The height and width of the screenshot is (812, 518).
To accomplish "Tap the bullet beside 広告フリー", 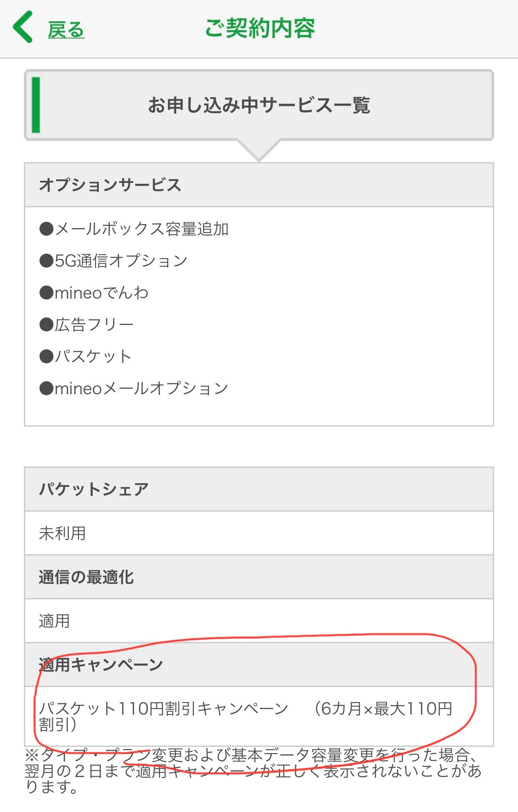I will coord(46,325).
